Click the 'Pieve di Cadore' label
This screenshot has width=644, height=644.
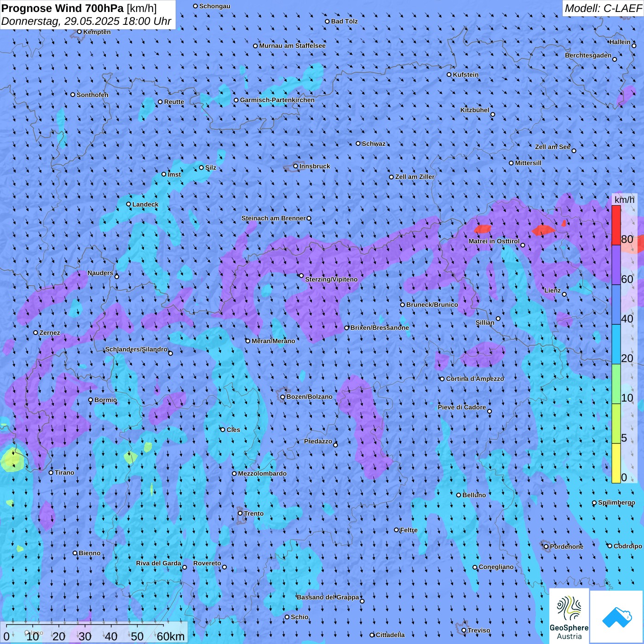tap(462, 408)
